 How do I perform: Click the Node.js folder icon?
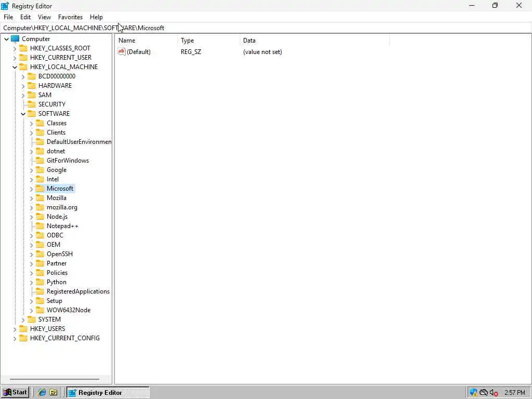[40, 217]
